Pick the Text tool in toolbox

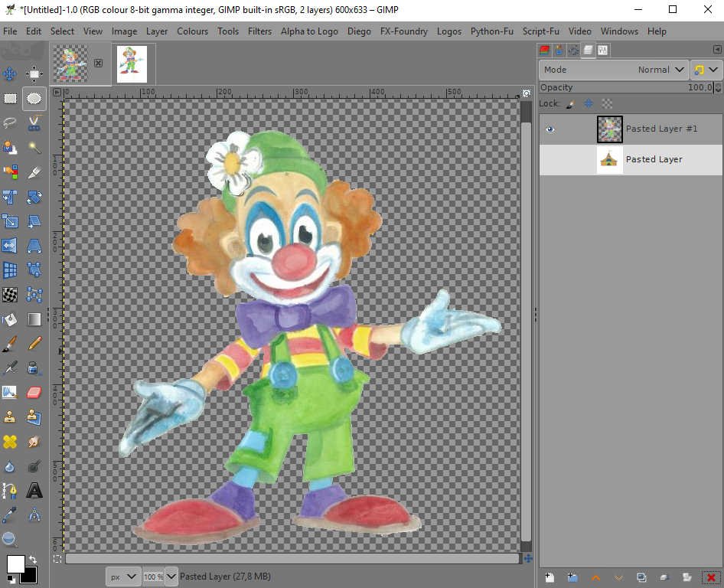coord(34,490)
